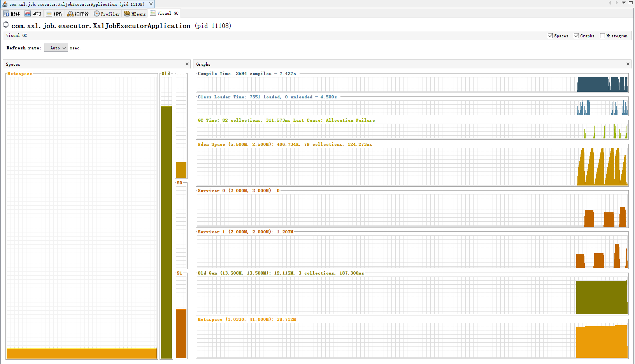Click the 概述 overview tab icon

[x=6, y=14]
